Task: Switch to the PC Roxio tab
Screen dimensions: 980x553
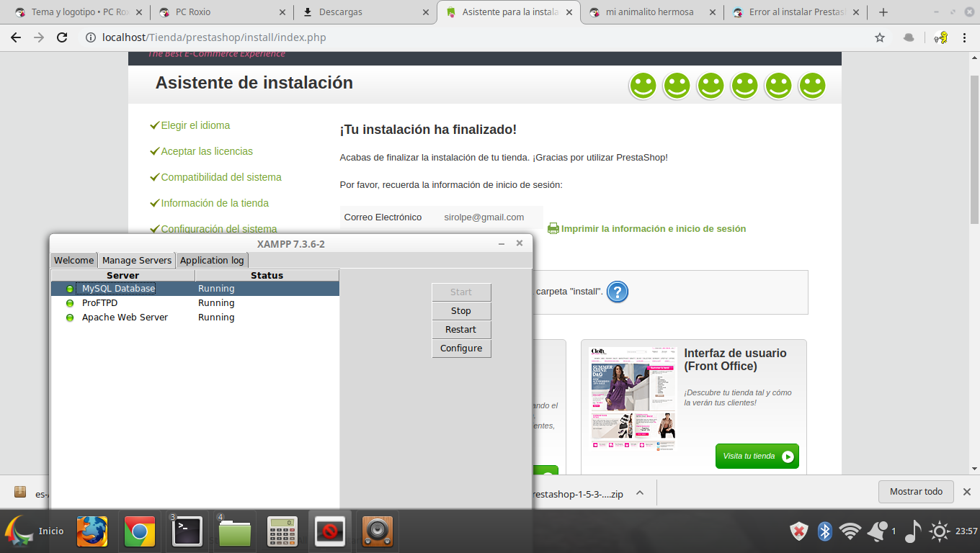Action: coord(220,12)
